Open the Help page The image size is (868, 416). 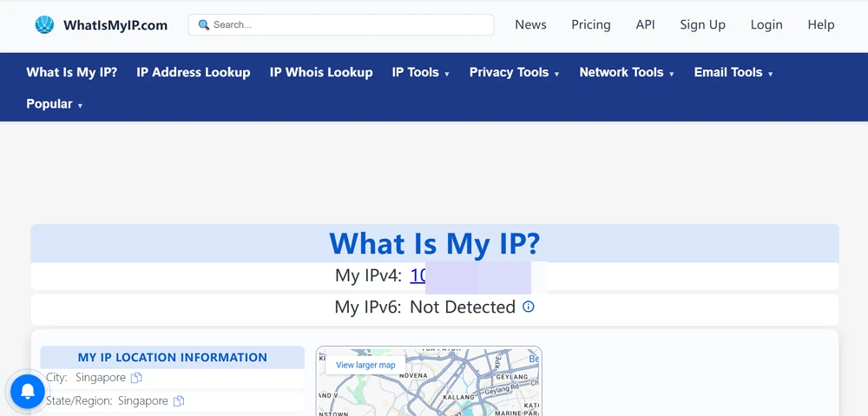pos(821,25)
